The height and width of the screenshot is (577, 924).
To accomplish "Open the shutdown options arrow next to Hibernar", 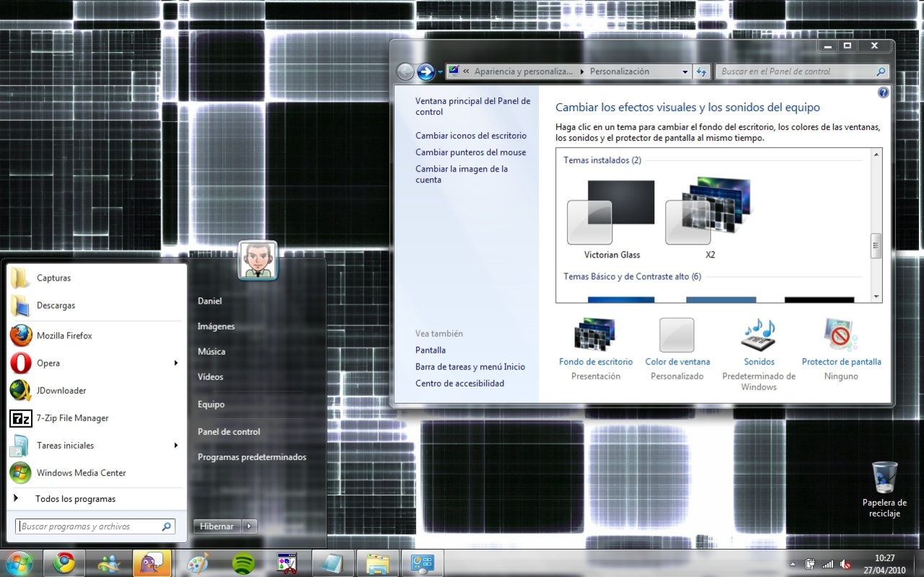I will click(x=249, y=527).
